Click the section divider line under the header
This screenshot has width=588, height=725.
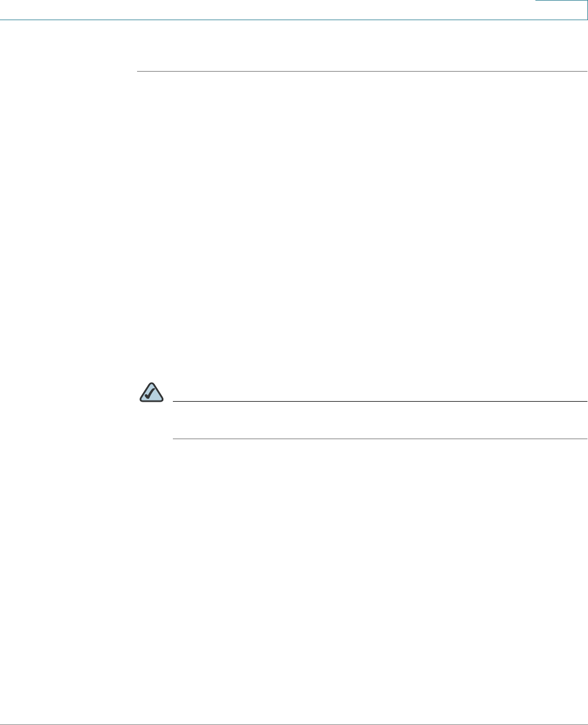[363, 72]
